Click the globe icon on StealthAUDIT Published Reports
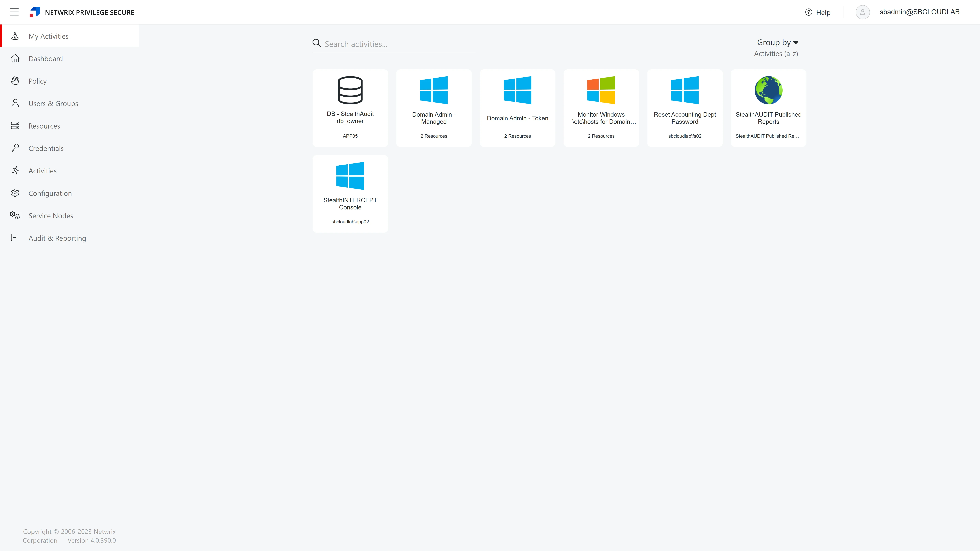The image size is (980, 551). [x=768, y=90]
